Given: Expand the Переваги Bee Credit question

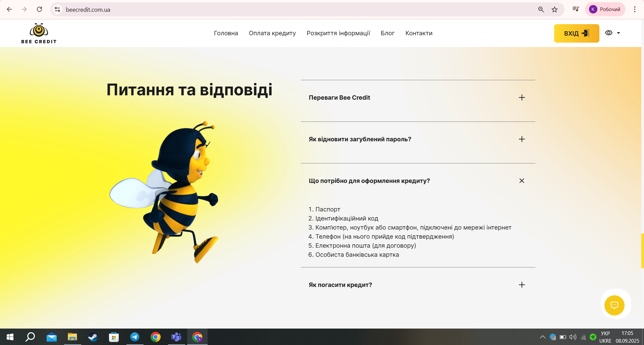Looking at the screenshot, I should [522, 98].
